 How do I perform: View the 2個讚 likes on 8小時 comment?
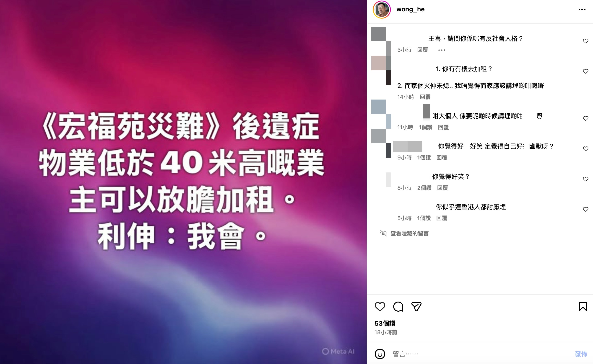pos(424,188)
